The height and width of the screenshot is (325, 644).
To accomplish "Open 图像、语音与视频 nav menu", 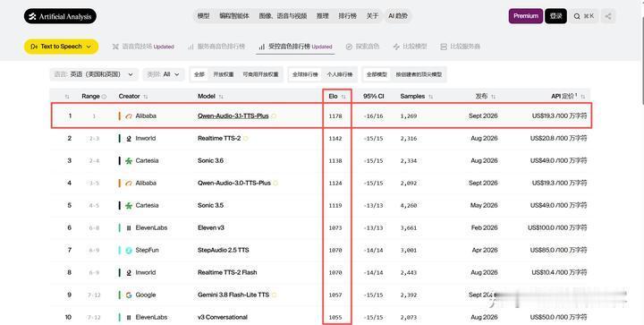I will (283, 16).
